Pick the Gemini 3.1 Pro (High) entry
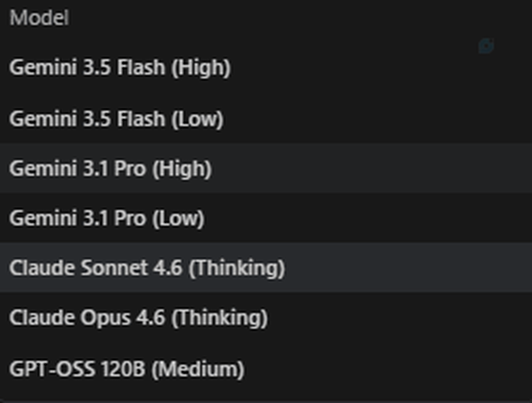 [266, 168]
